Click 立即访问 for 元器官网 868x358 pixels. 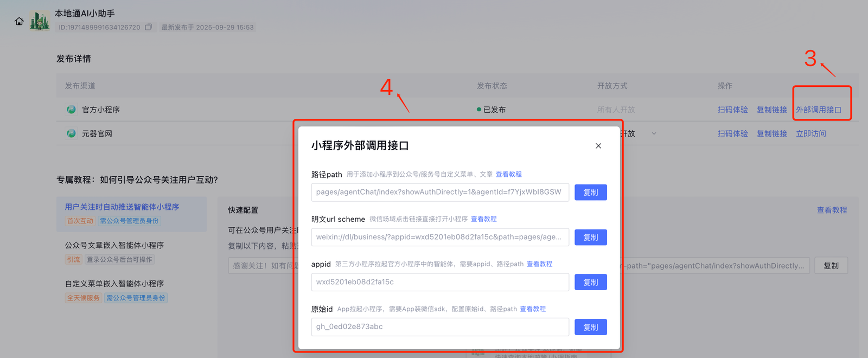(x=810, y=133)
